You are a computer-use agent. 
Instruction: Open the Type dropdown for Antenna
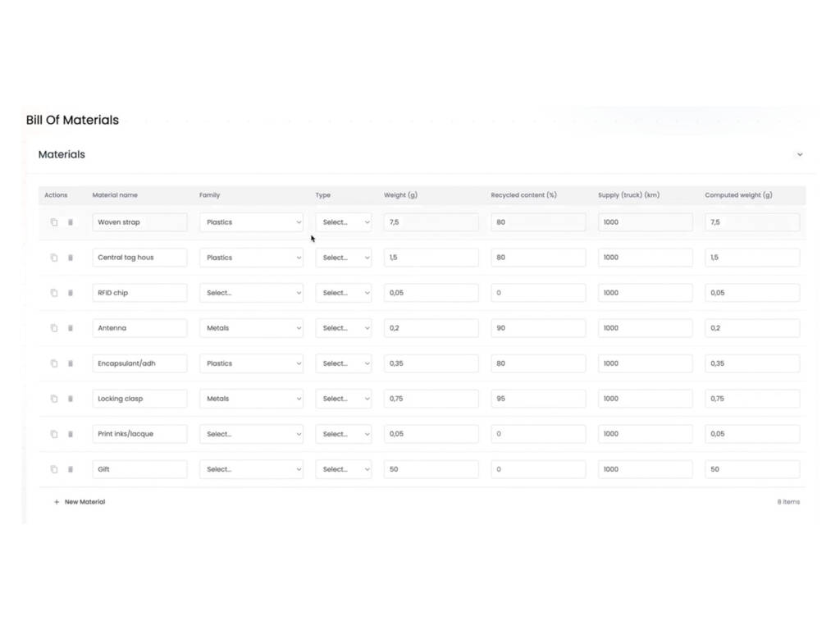(x=344, y=328)
